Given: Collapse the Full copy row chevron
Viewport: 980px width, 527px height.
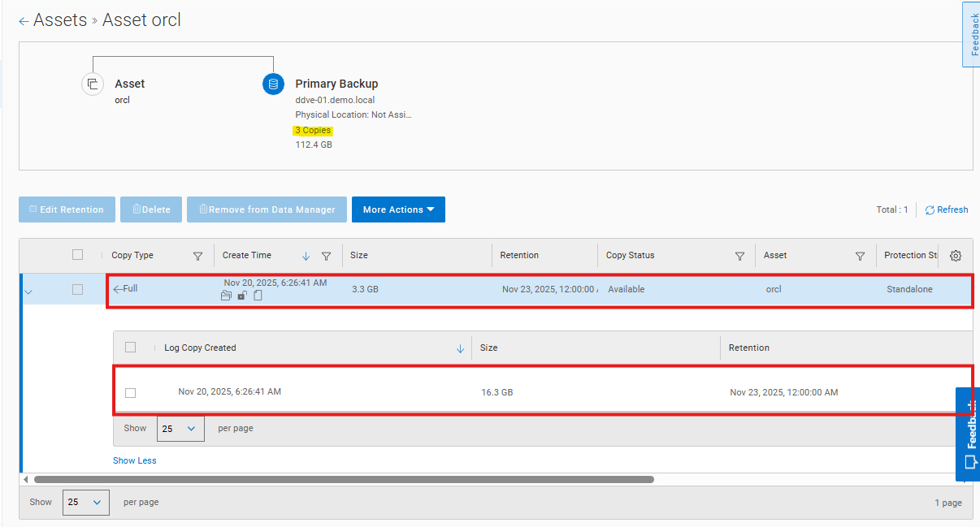Looking at the screenshot, I should pyautogui.click(x=29, y=291).
